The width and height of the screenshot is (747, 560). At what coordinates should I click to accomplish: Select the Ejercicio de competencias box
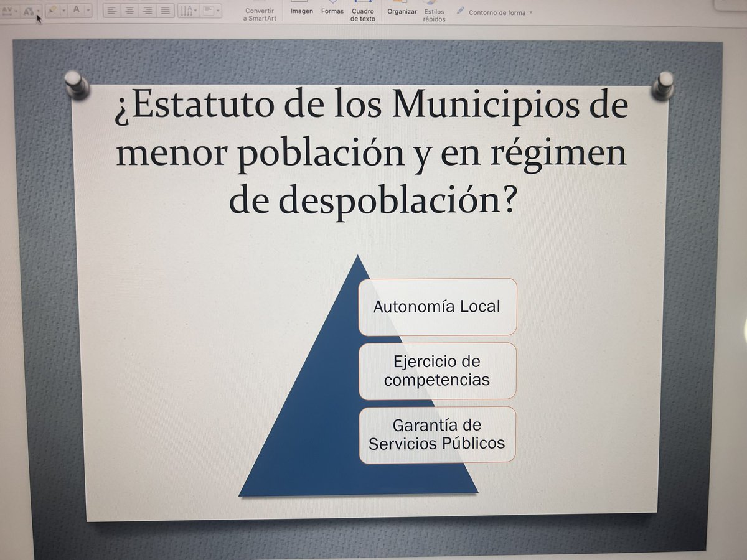coord(437,371)
